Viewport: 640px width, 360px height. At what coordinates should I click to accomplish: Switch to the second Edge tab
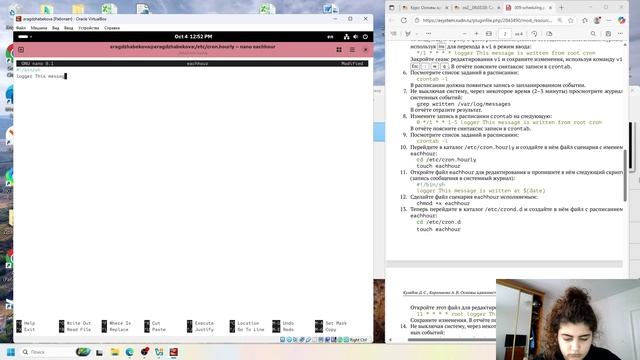click(477, 8)
